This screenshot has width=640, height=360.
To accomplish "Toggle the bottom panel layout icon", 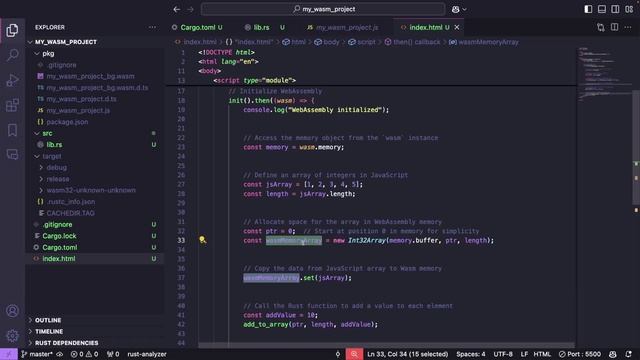I will pyautogui.click(x=602, y=9).
